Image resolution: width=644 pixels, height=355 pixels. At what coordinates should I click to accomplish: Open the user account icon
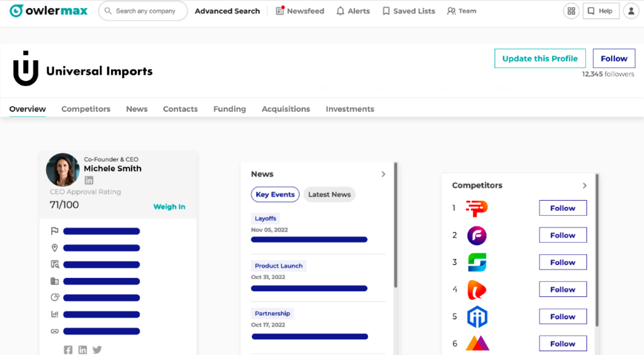coord(631,11)
